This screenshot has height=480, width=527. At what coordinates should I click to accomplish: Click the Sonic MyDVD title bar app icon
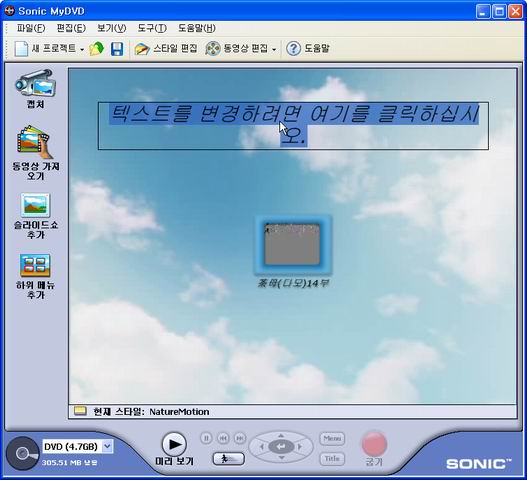9,11
